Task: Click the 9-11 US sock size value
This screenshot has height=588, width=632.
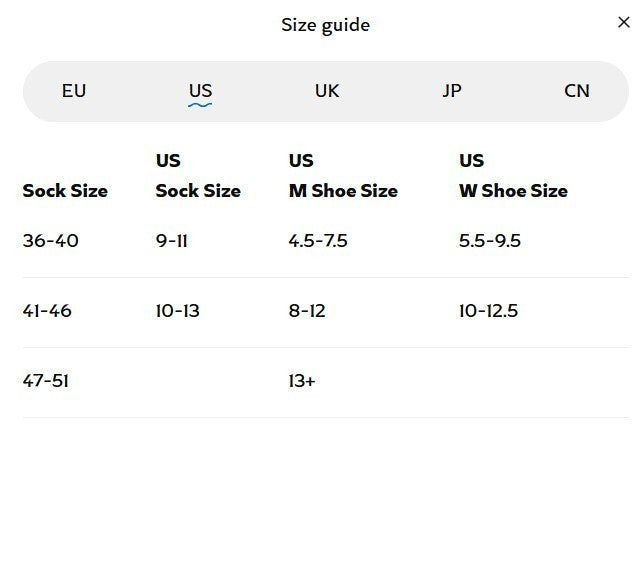Action: pos(171,241)
